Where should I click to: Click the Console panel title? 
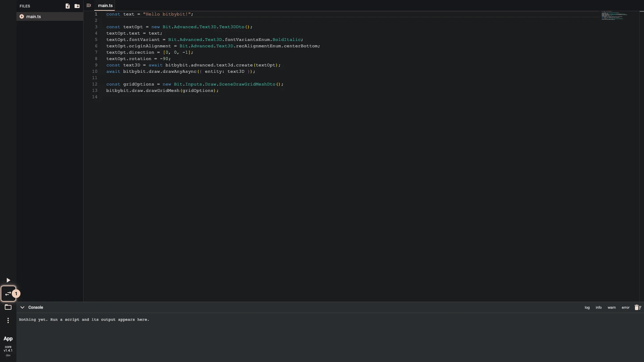point(36,307)
